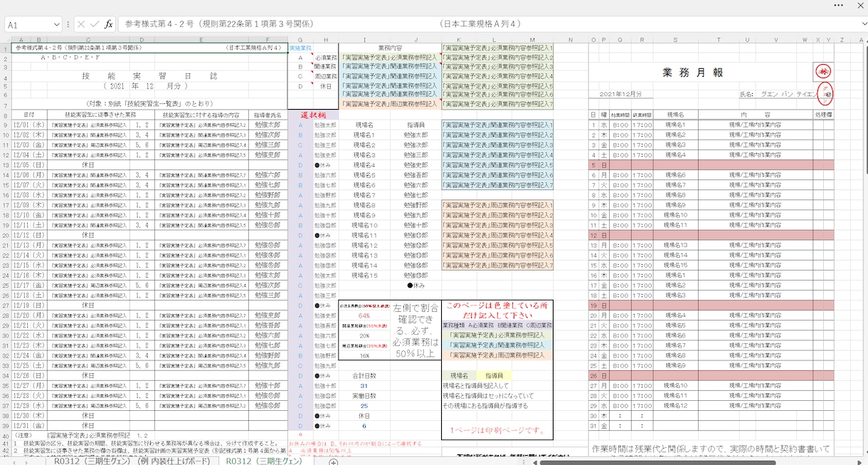Select day 19 in the red monthly report row
This screenshot has height=465, width=868.
click(x=593, y=304)
